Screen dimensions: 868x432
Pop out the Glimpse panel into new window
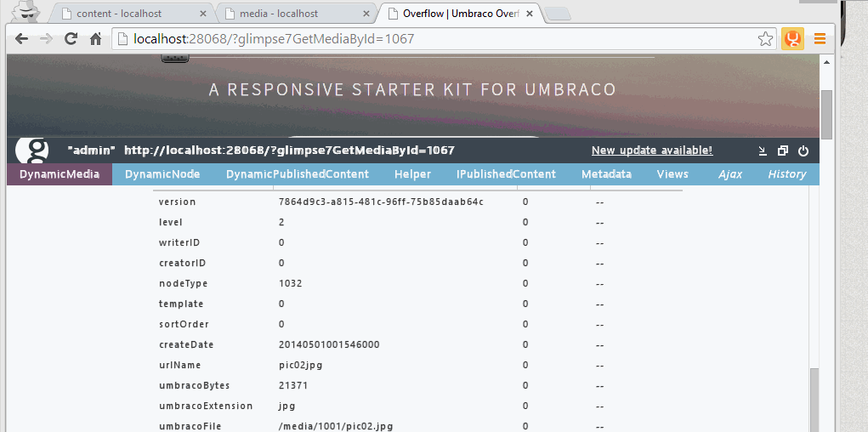point(783,151)
